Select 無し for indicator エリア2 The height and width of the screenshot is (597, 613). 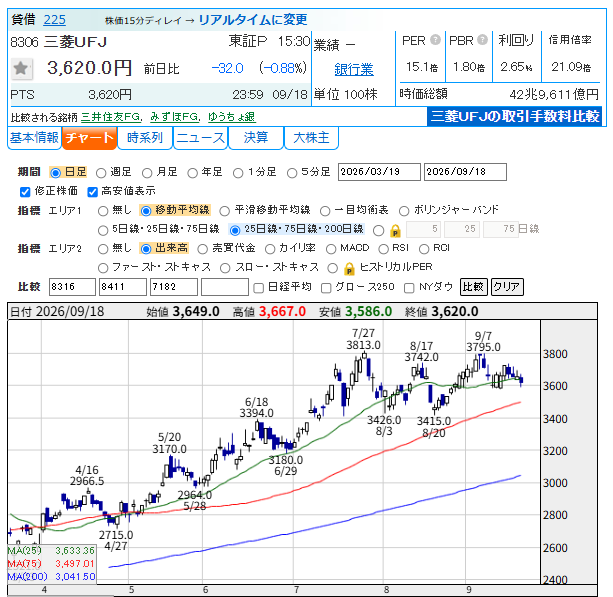[103, 249]
